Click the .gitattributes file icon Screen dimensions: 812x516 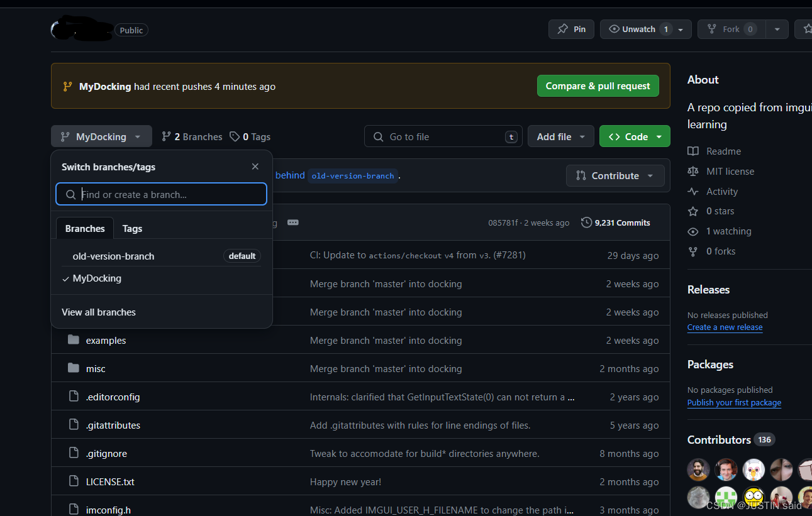point(74,425)
